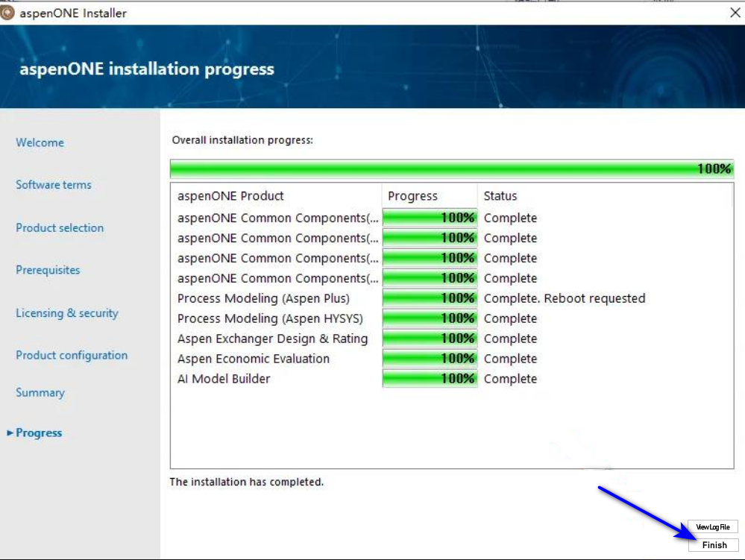Viewport: 745px width, 560px height.
Task: Open the View Log File button
Action: click(713, 526)
